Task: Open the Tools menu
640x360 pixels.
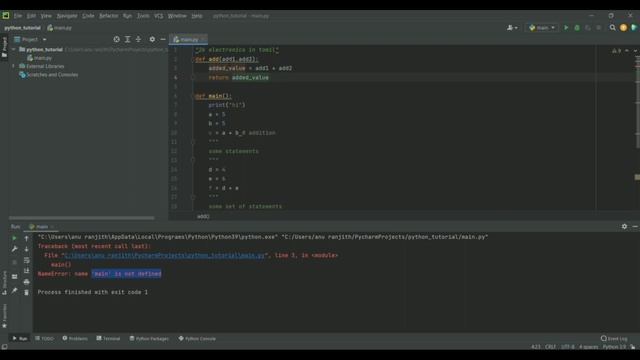Action: point(143,16)
